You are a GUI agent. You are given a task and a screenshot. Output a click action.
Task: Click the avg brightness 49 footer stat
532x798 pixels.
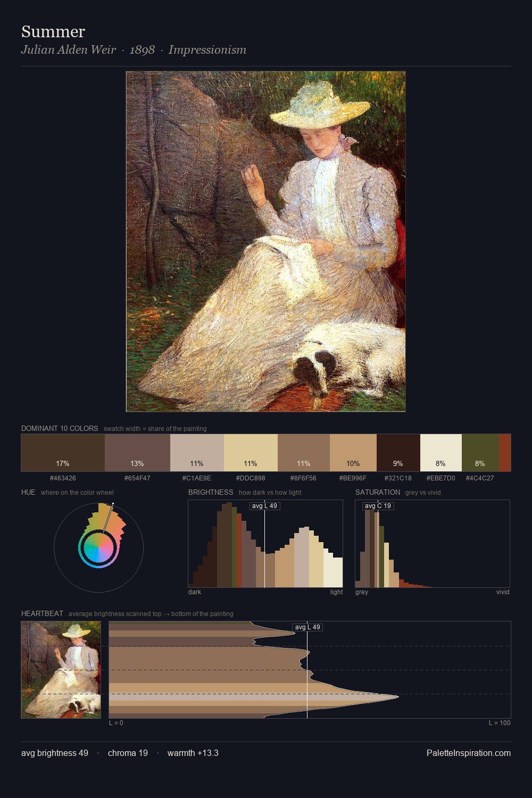55,753
